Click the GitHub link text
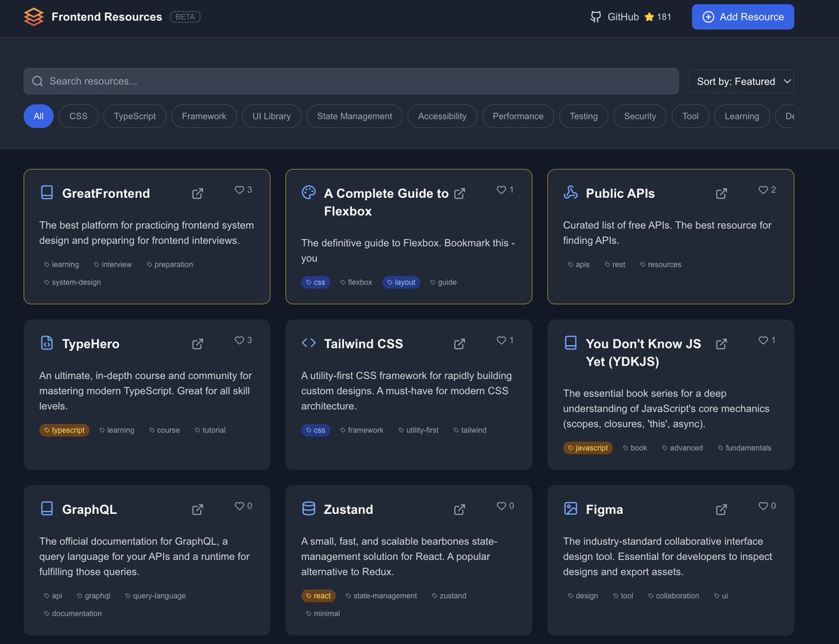 [x=623, y=17]
